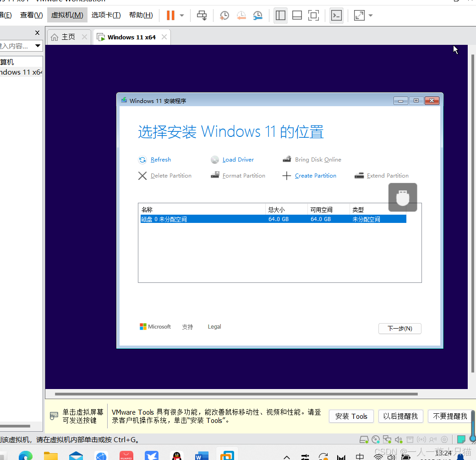The image size is (476, 460).
Task: Open the snapshot manager icon
Action: (x=258, y=15)
